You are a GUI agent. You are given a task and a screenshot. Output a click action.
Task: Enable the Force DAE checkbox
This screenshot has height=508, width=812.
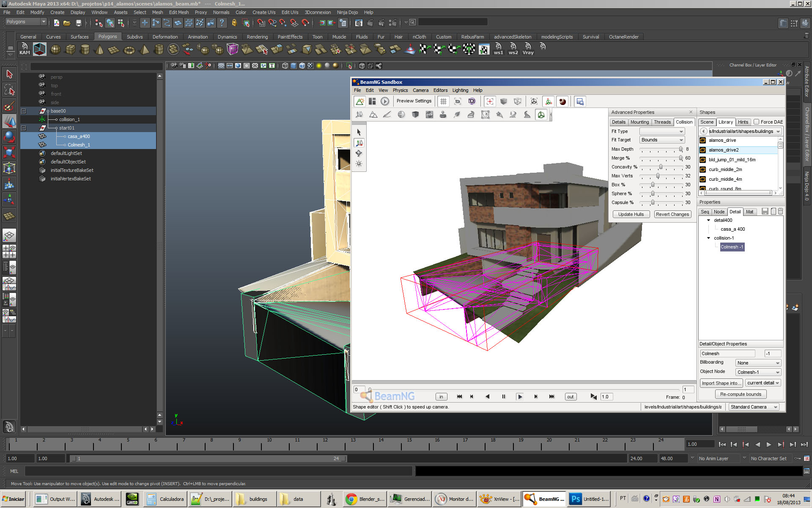(x=756, y=122)
